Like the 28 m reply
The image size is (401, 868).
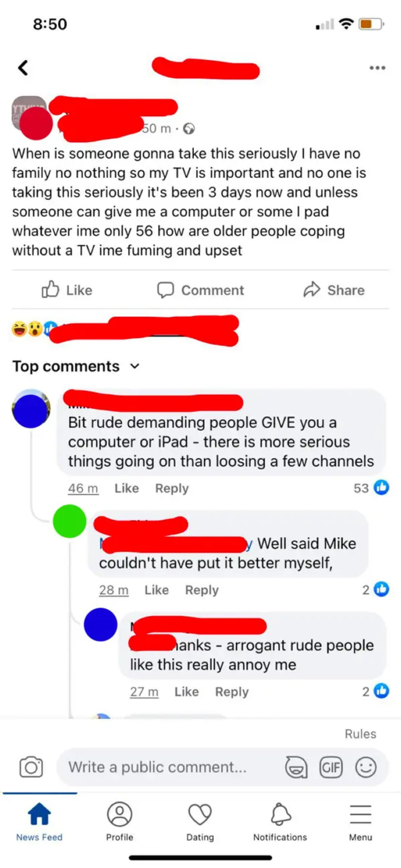[156, 590]
